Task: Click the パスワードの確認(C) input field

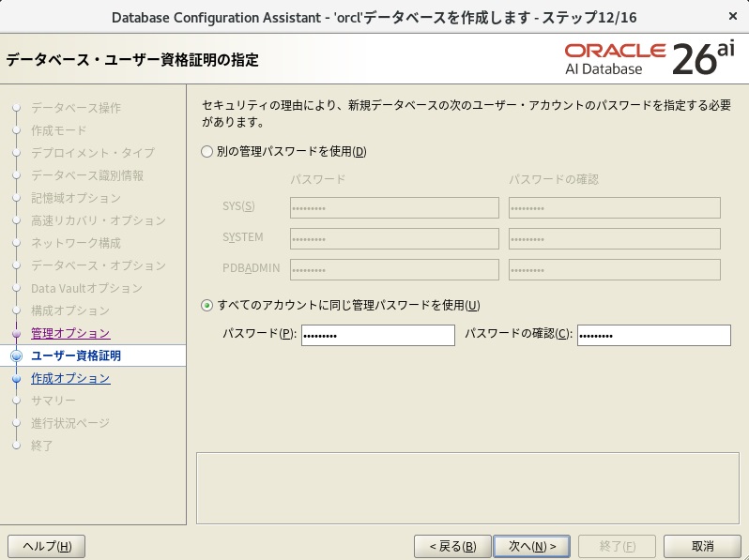Action: 654,335
